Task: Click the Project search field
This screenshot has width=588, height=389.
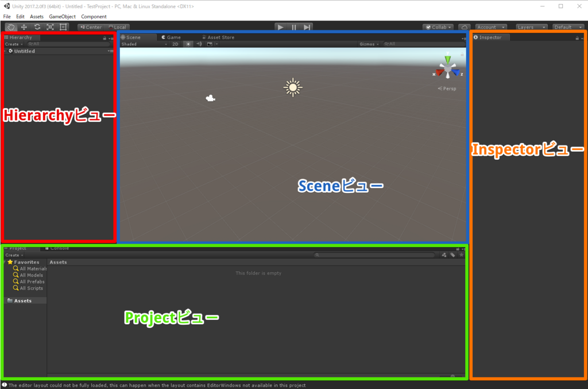Action: click(x=374, y=255)
